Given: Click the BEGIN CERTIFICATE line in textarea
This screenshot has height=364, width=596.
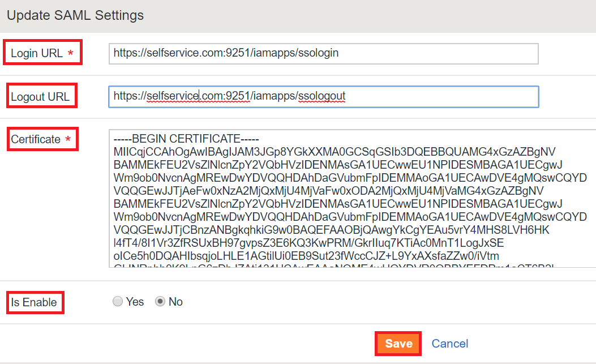Looking at the screenshot, I should 186,139.
